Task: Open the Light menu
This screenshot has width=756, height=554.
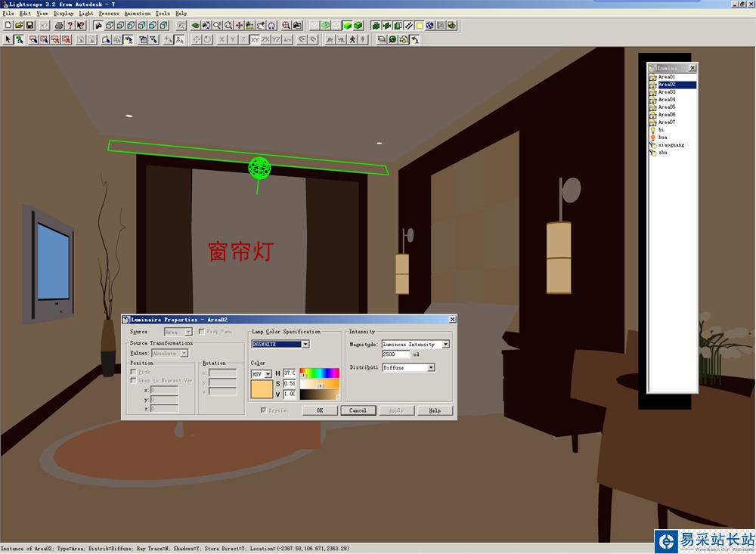Action: [86, 13]
